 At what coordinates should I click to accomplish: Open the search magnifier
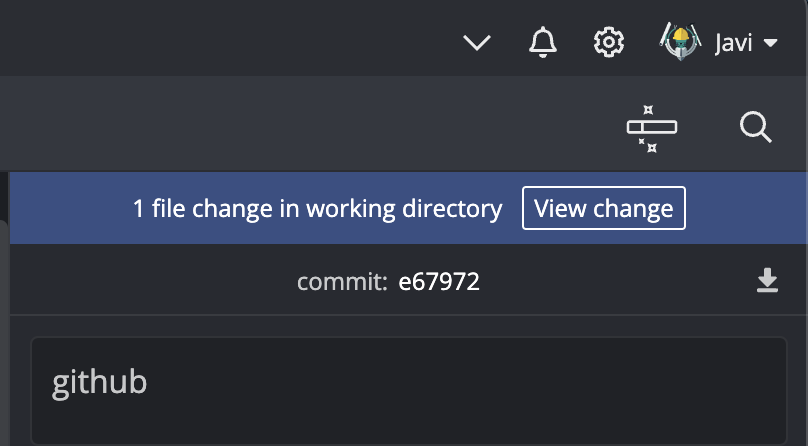click(755, 127)
